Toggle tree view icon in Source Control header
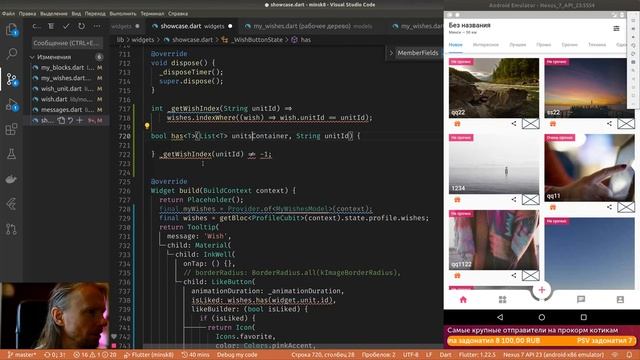This screenshot has height=360, width=640. (51, 26)
